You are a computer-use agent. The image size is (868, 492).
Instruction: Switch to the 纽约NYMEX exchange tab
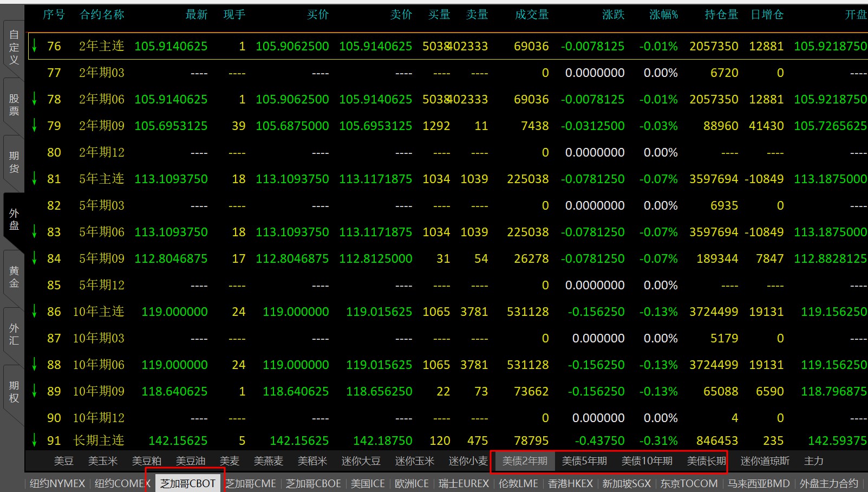pyautogui.click(x=57, y=483)
